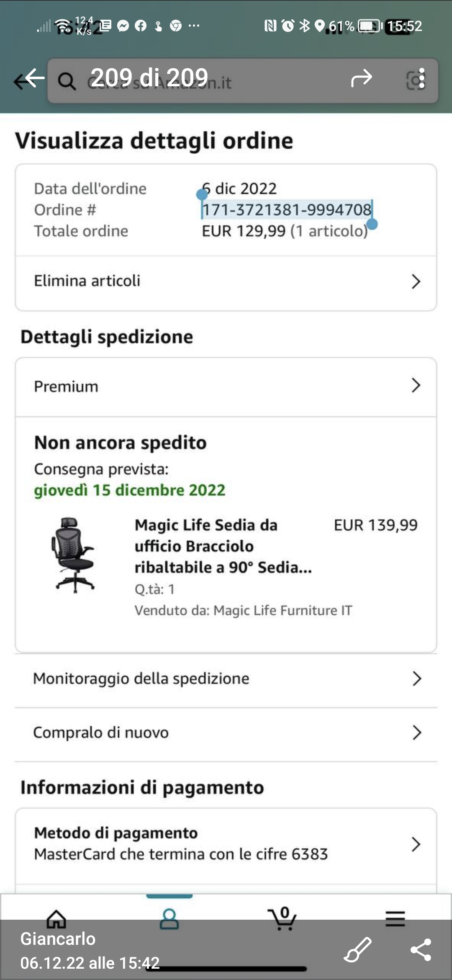The image size is (452, 980).
Task: Open the shopping cart icon
Action: (x=282, y=918)
